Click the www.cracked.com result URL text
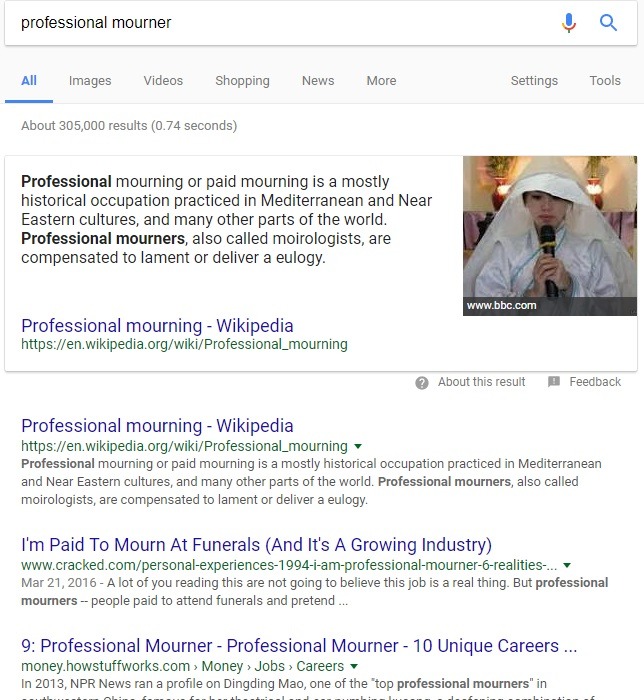This screenshot has height=700, width=644. [289, 565]
